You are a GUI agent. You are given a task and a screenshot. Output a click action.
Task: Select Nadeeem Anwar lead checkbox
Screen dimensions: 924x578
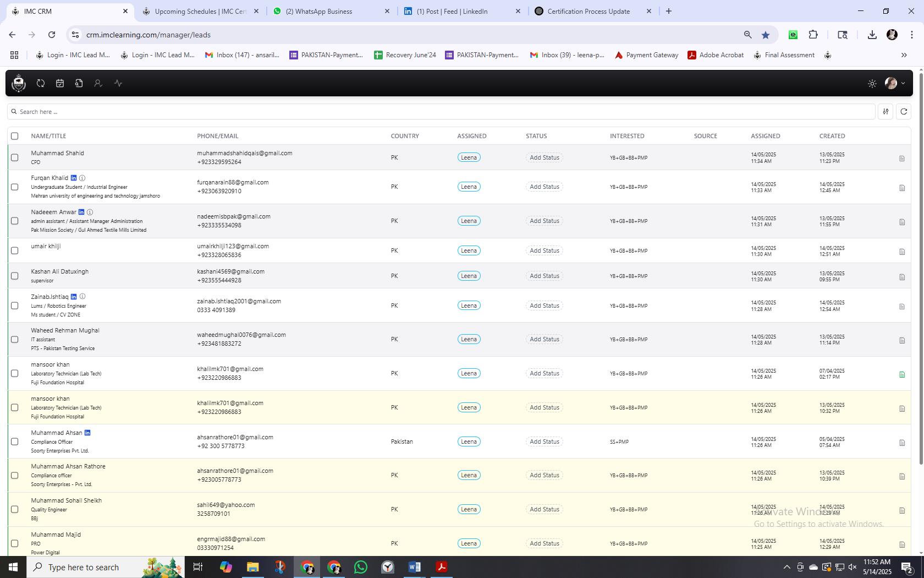point(15,221)
